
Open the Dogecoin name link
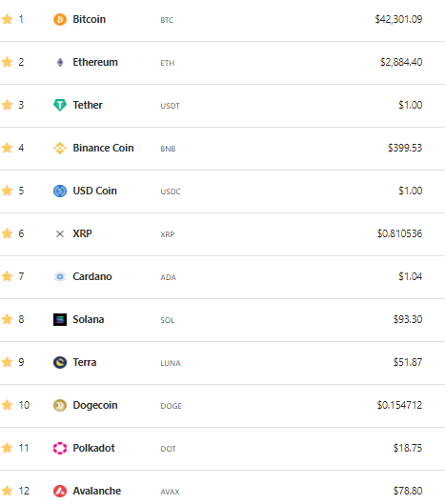[95, 405]
